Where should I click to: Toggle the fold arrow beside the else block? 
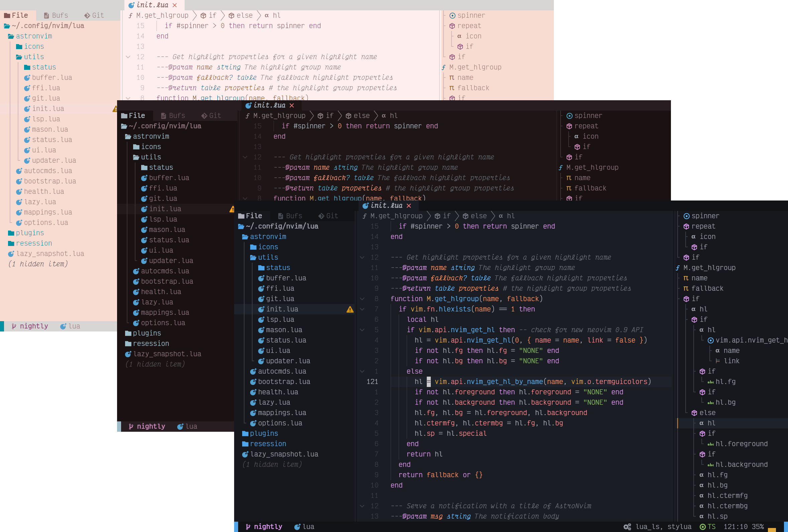click(x=363, y=371)
